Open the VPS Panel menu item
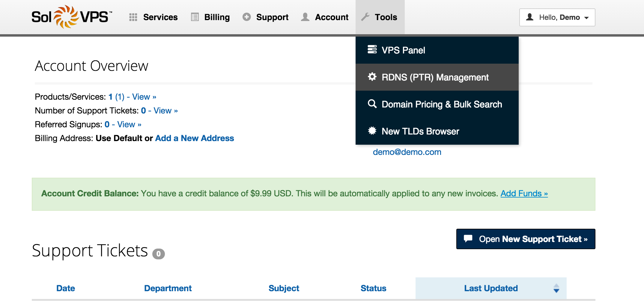 click(x=403, y=50)
